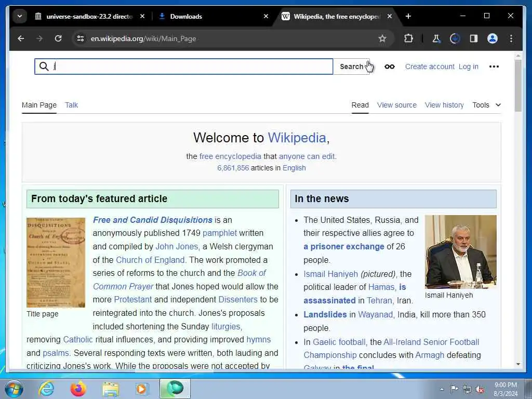Image resolution: width=532 pixels, height=399 pixels.
Task: Open Ismail Haniyeh link in news list
Action: 330,274
